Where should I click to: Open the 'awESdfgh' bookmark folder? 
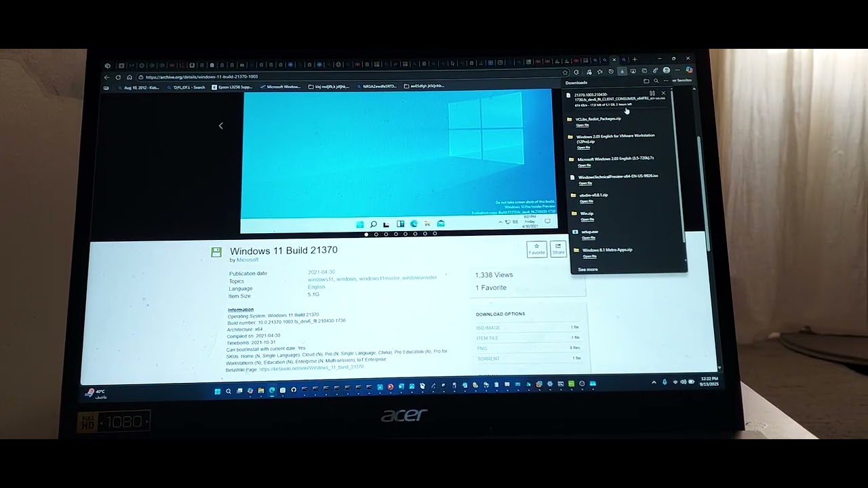[424, 86]
